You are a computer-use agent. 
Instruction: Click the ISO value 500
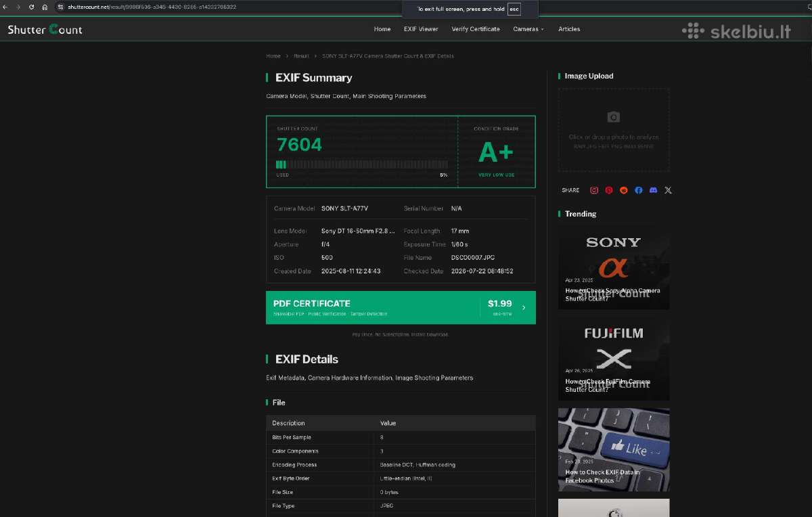point(327,258)
